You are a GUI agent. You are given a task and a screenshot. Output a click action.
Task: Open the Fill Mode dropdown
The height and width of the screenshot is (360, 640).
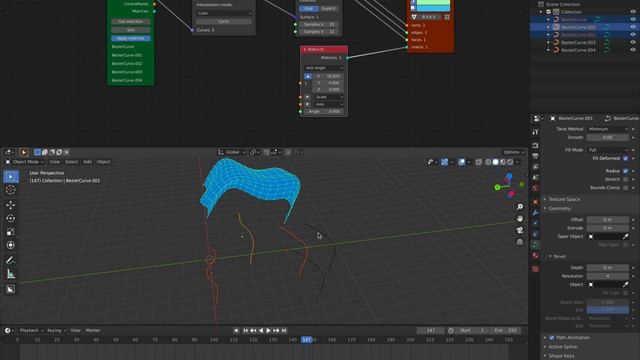tap(607, 150)
